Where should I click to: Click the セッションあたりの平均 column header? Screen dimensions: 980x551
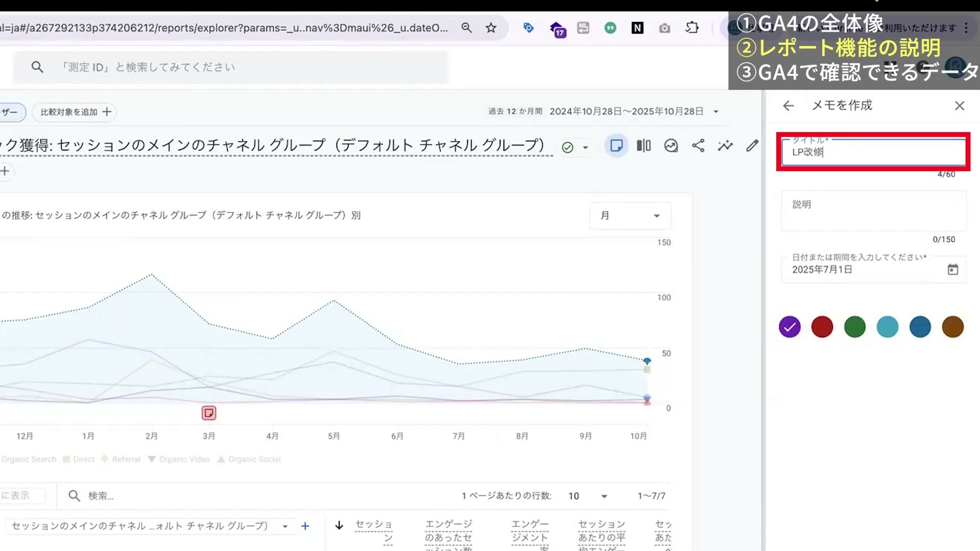601,535
